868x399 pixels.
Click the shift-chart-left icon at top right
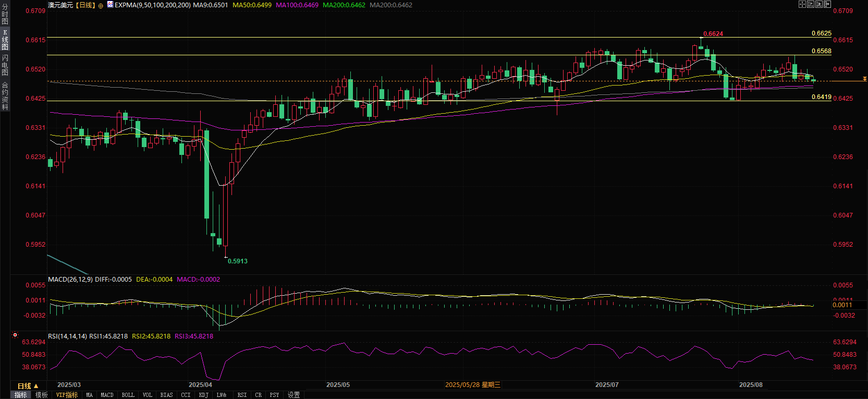click(x=811, y=4)
